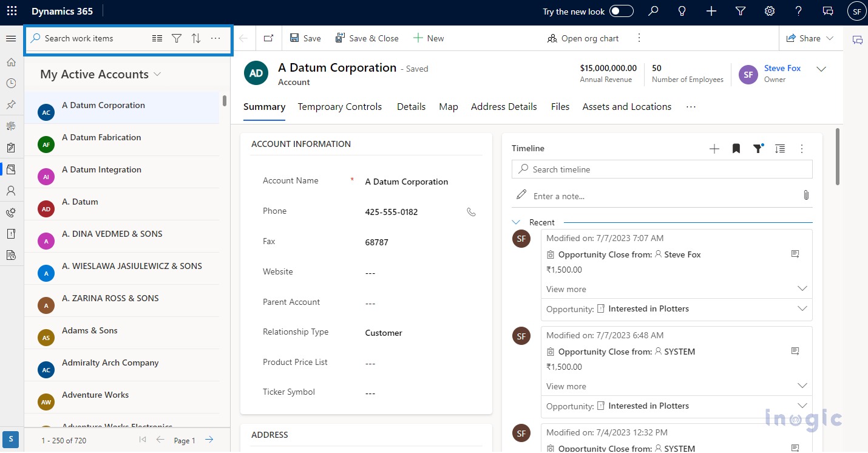The width and height of the screenshot is (868, 453).
Task: Open the timeline filter funnel
Action: pyautogui.click(x=758, y=148)
